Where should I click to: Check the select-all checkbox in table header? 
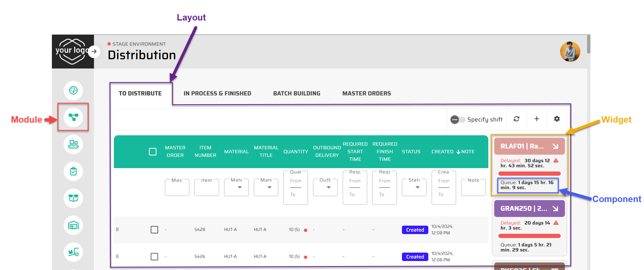pyautogui.click(x=153, y=152)
